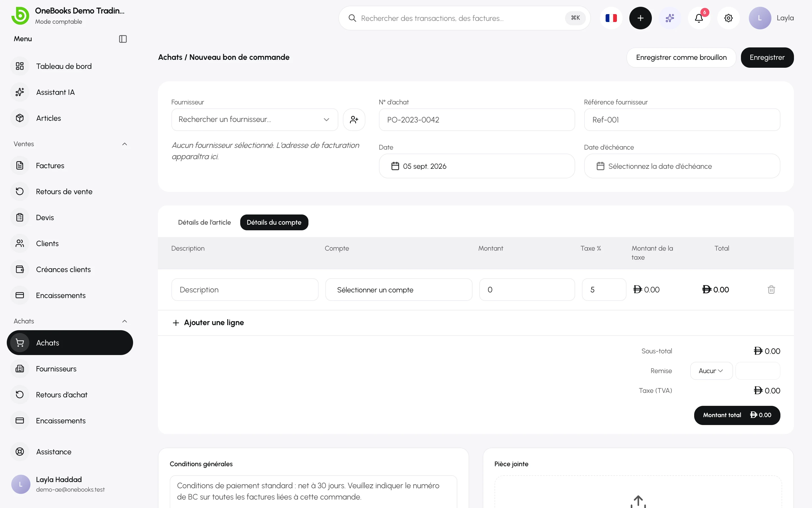Add new supplier with person-plus icon
Screen dimensions: 812x508
(x=354, y=120)
